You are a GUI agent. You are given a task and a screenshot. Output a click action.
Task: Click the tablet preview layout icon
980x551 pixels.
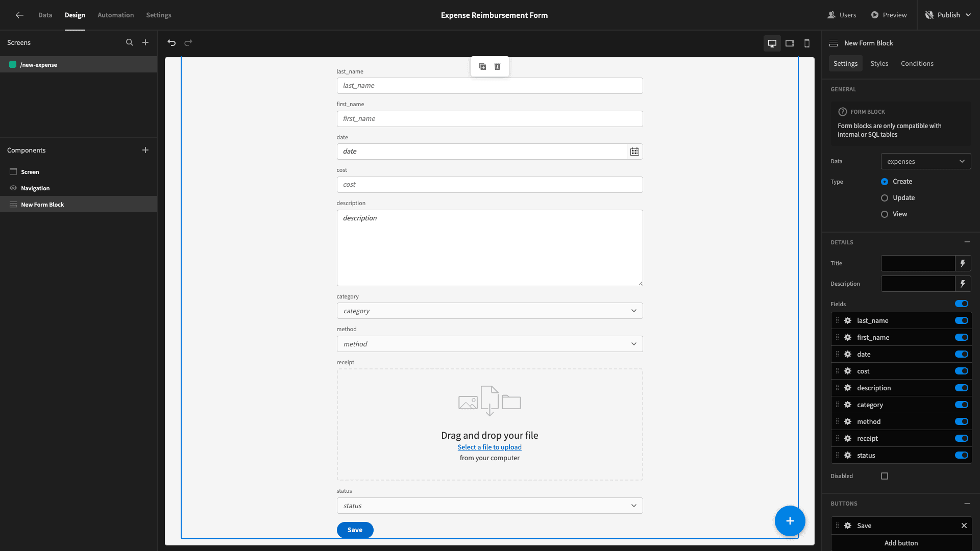(790, 43)
